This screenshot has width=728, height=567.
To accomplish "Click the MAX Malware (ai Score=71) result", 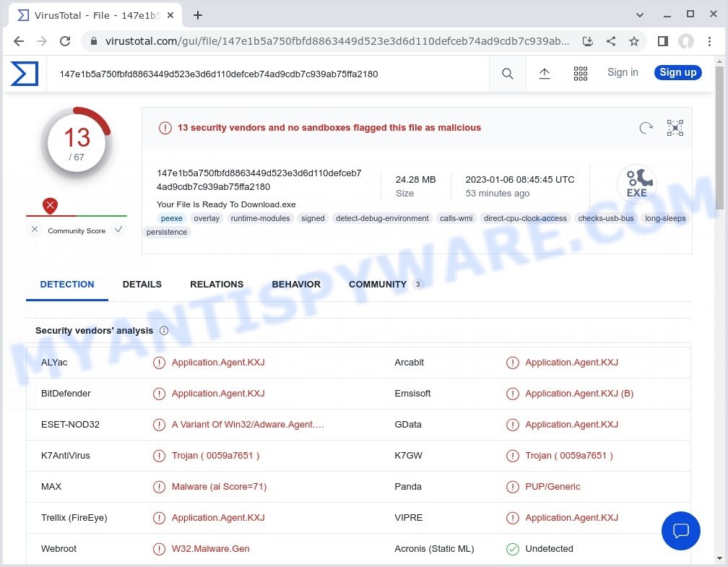I will click(x=219, y=487).
